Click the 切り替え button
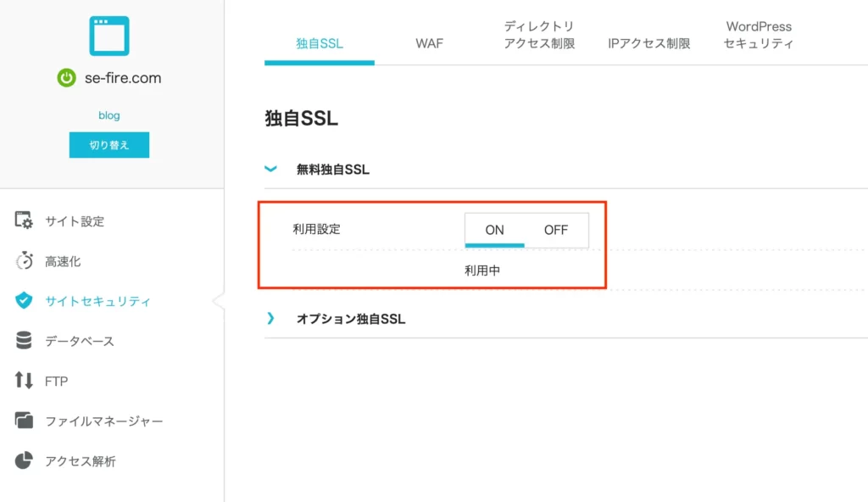 [109, 145]
